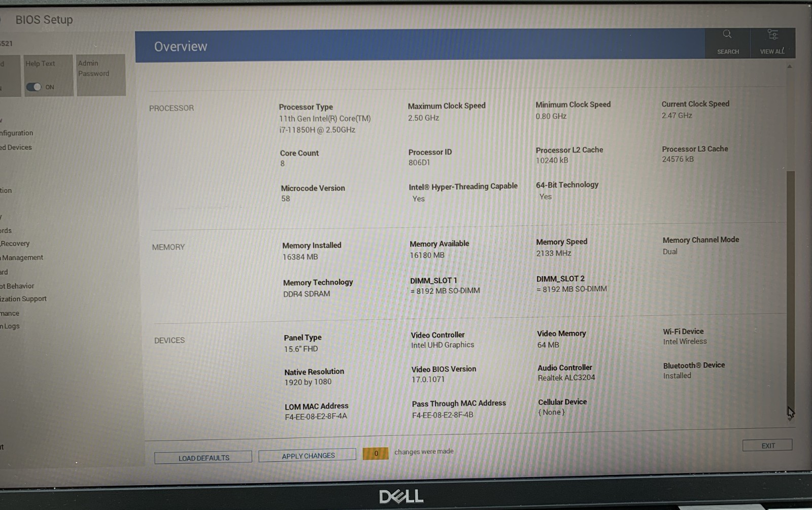This screenshot has height=510, width=812.
Task: Select the Pass Through MAC Address value F4-EE-08-E2-8F-4B
Action: pos(443,415)
